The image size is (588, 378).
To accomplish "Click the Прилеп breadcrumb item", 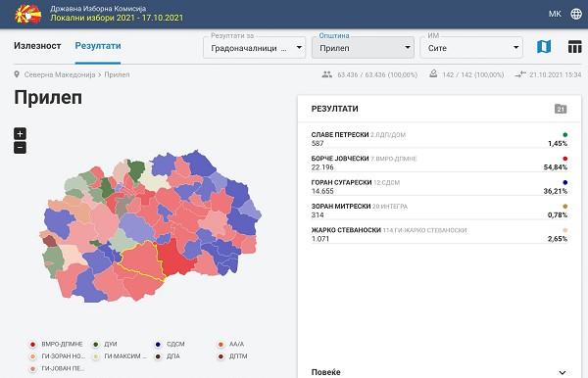I will [x=117, y=74].
